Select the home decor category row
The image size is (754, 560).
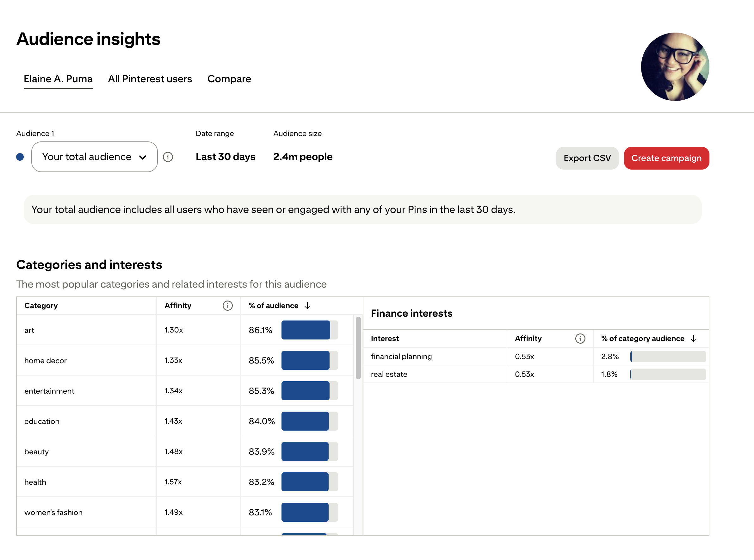click(185, 360)
